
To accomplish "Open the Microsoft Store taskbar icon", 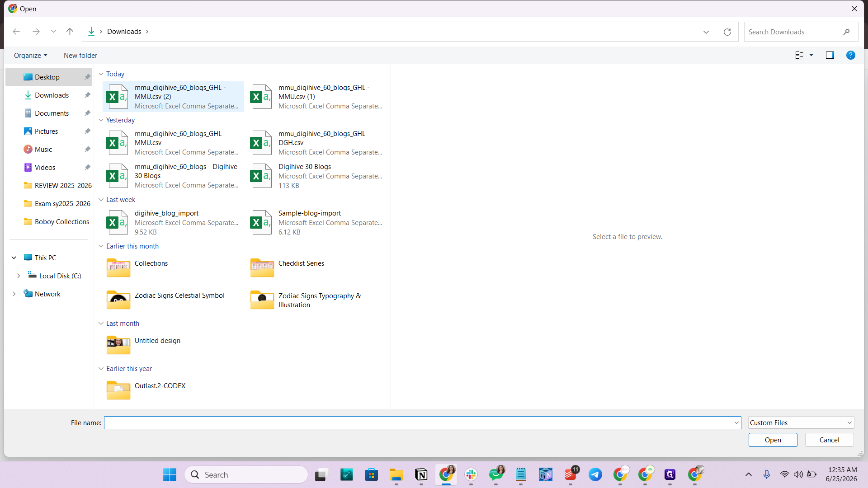I will tap(371, 474).
